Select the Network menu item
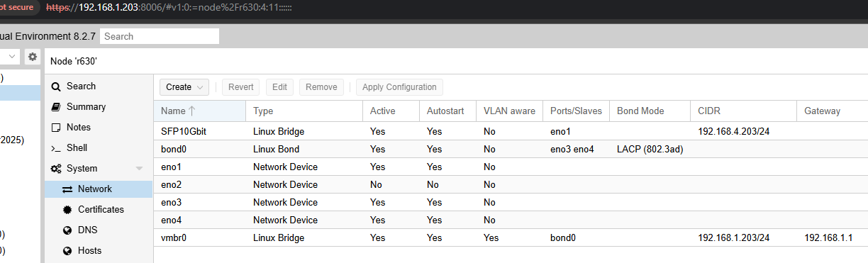 pos(98,189)
